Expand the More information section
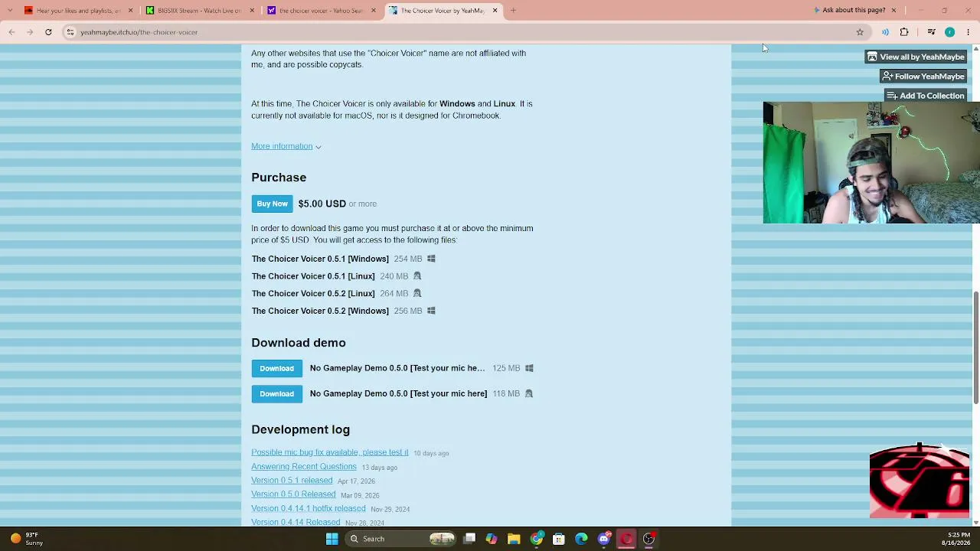This screenshot has height=551, width=980. (x=286, y=146)
